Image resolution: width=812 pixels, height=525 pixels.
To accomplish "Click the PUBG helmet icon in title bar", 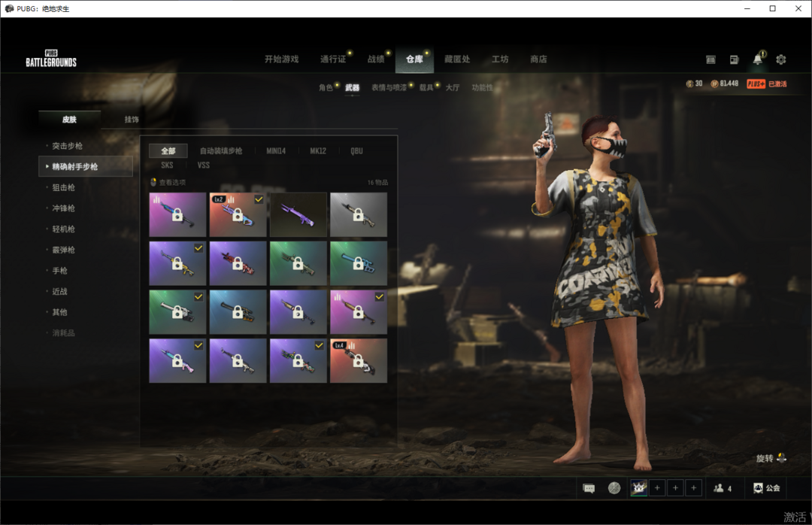I will tap(9, 8).
